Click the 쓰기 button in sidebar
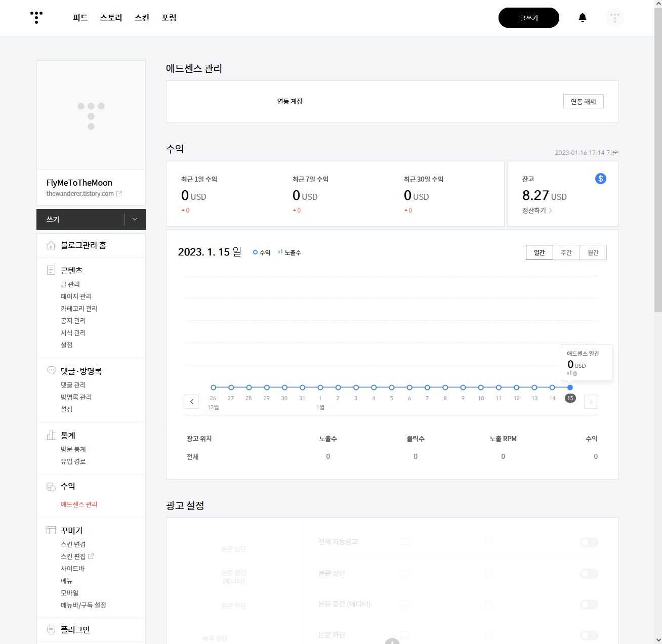The image size is (662, 644). click(x=80, y=220)
